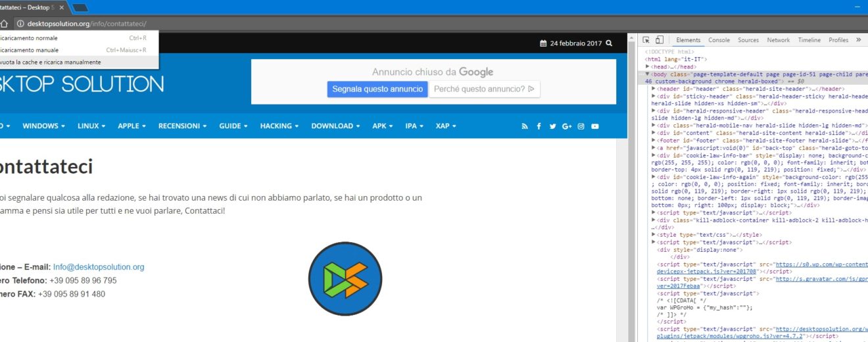Click the search magnifier icon near date

(x=609, y=43)
